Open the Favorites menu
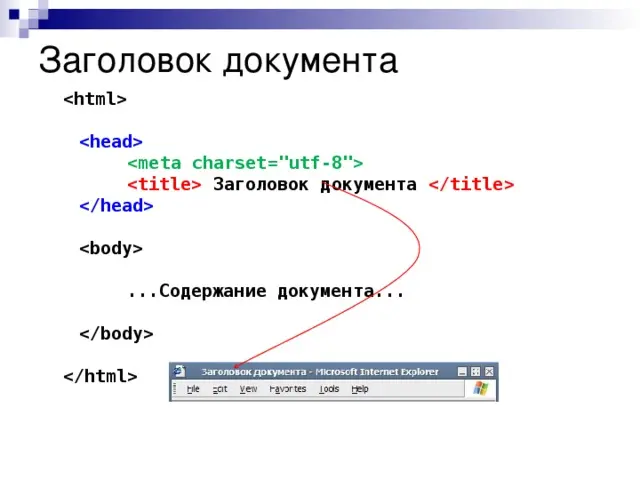Image resolution: width=640 pixels, height=480 pixels. (288, 389)
